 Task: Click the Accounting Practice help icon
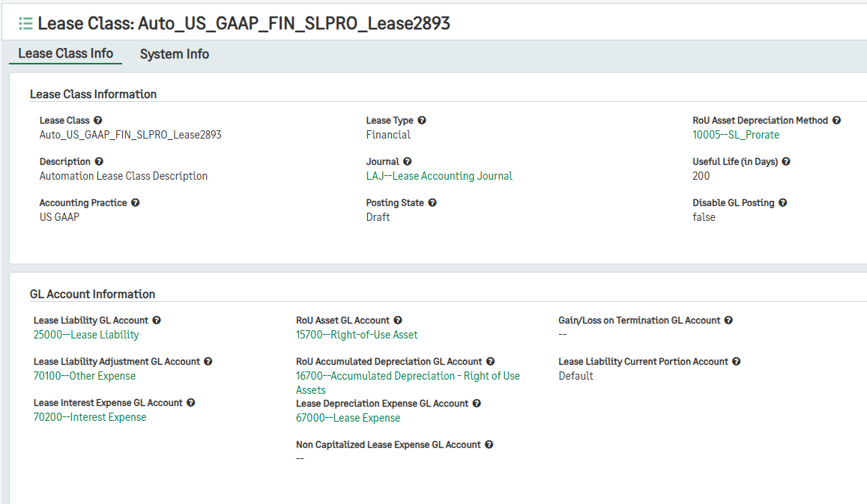pos(134,202)
